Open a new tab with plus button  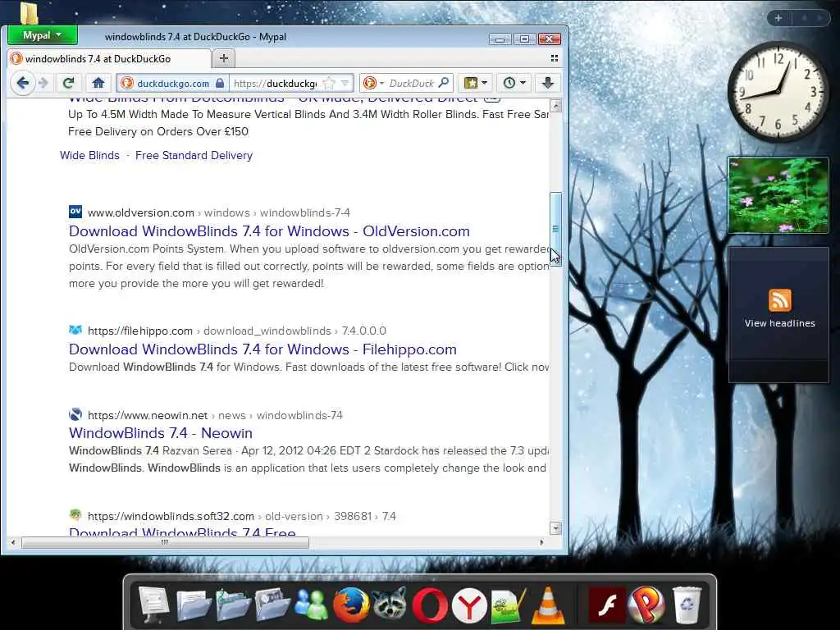[x=224, y=58]
